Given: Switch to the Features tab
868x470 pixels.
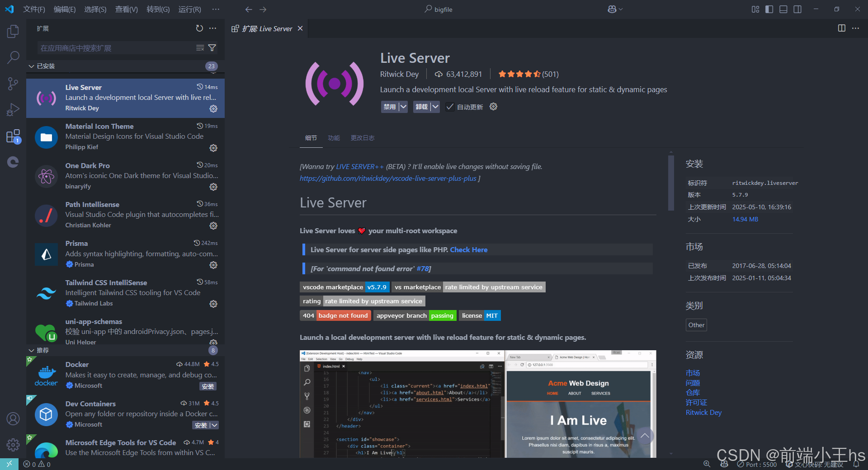Looking at the screenshot, I should [334, 138].
